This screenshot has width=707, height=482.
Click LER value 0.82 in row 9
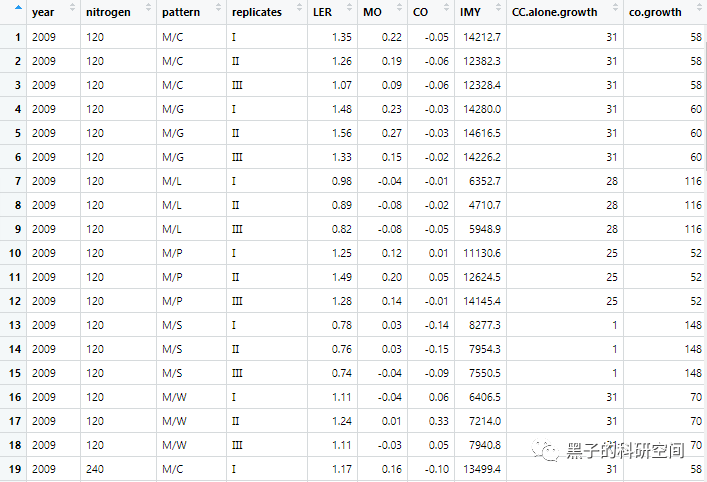point(342,229)
